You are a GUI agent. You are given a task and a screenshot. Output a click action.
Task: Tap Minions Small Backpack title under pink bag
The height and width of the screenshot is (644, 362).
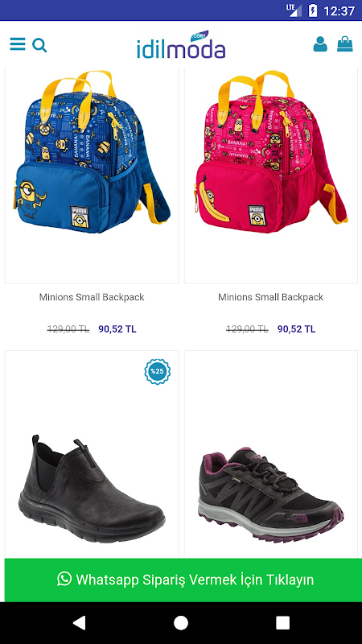pyautogui.click(x=270, y=297)
